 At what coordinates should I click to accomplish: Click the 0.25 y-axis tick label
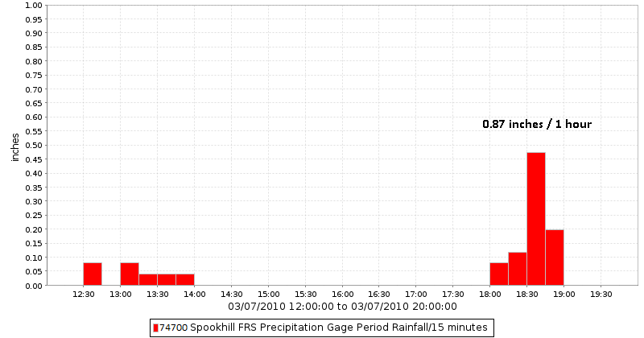[x=34, y=215]
